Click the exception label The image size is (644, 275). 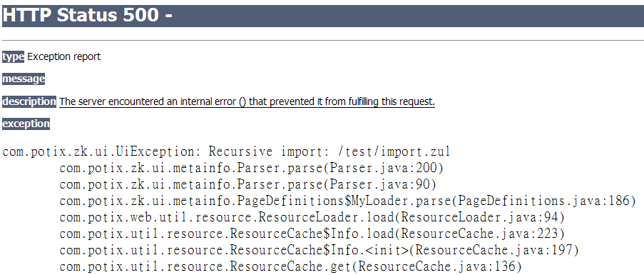26,124
